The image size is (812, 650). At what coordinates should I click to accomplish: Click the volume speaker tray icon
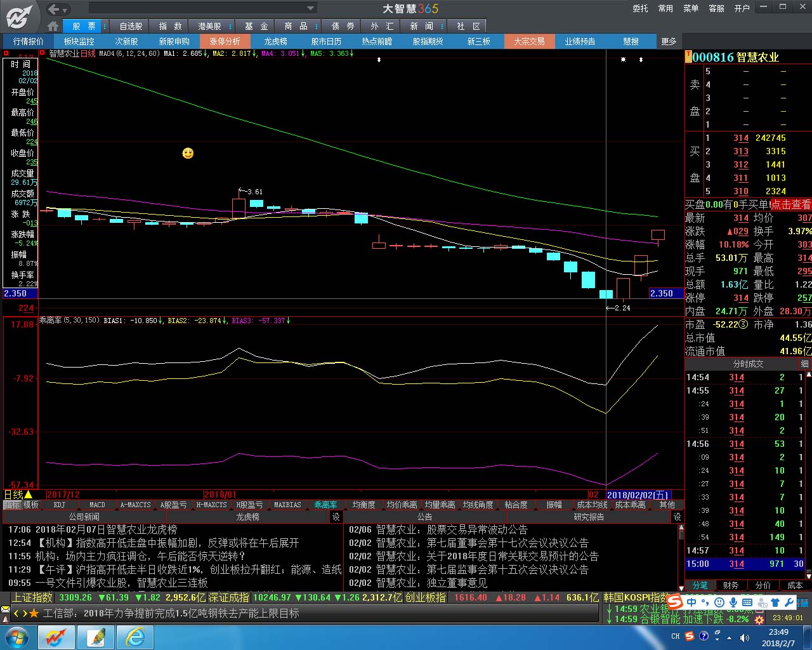(745, 637)
